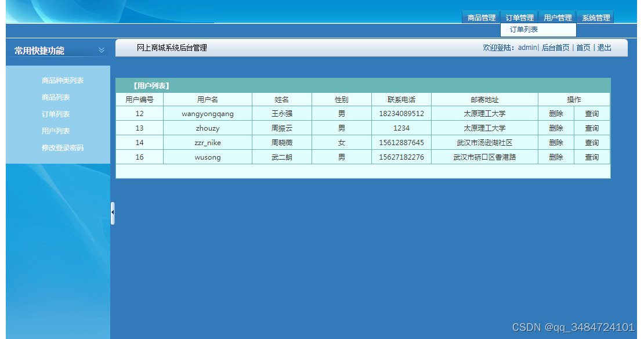
Task: Click the 操作 column header
Action: coord(574,100)
